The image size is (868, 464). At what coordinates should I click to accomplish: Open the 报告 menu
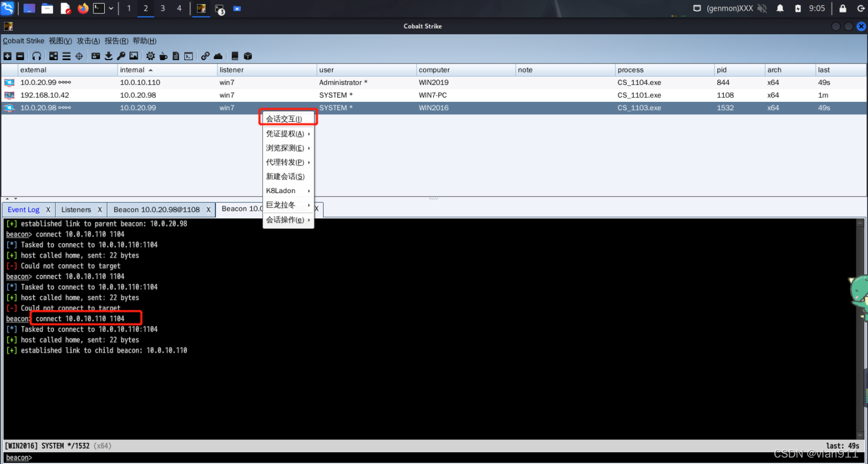tap(117, 41)
